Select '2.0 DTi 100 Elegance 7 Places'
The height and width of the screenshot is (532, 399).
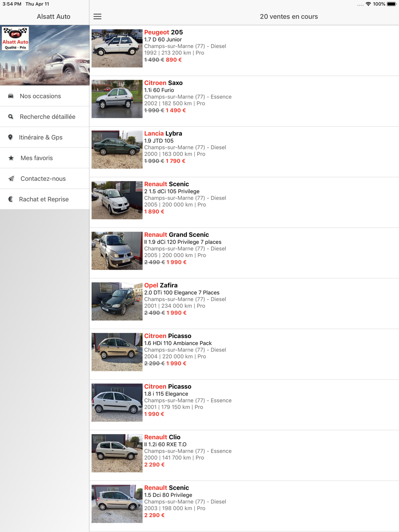pos(182,293)
